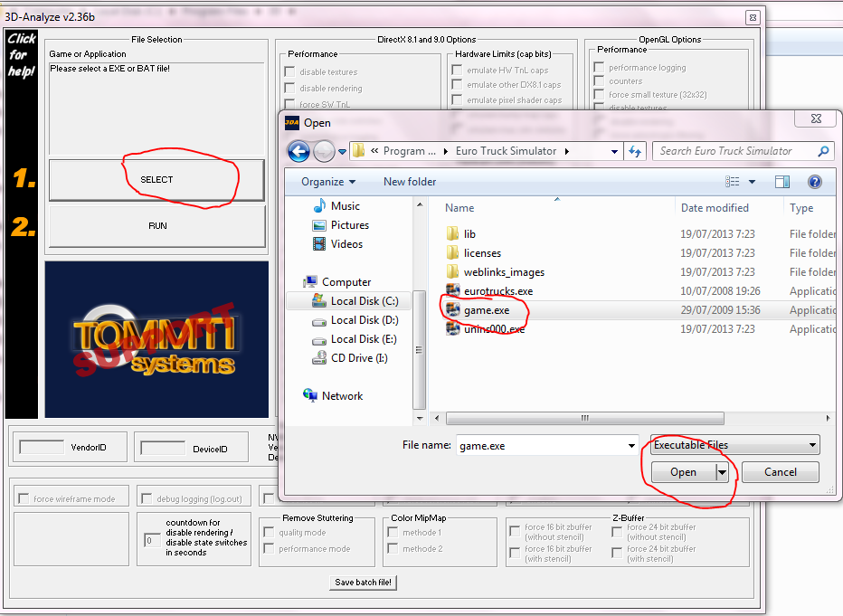This screenshot has width=843, height=616.
Task: Click the Save batch file! button
Action: pyautogui.click(x=363, y=583)
